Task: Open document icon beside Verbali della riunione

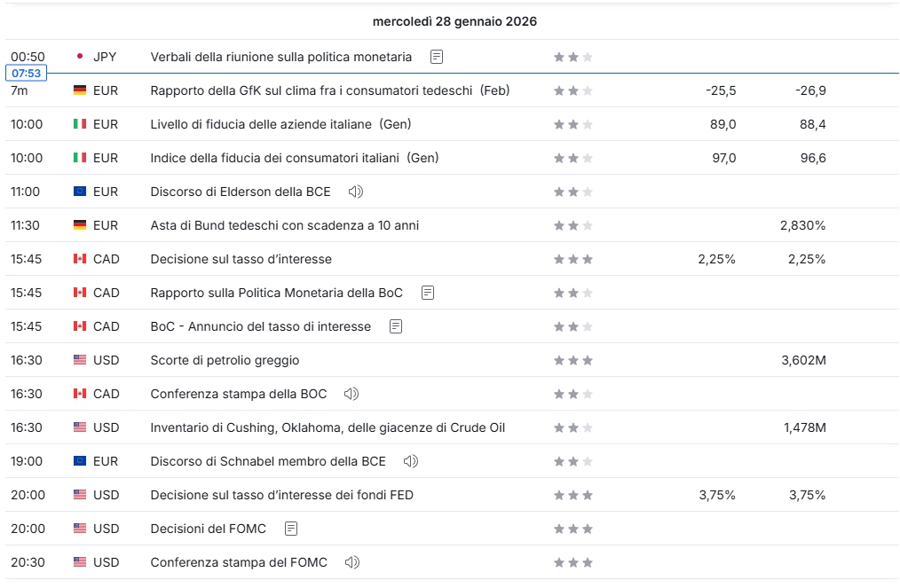Action: tap(437, 57)
